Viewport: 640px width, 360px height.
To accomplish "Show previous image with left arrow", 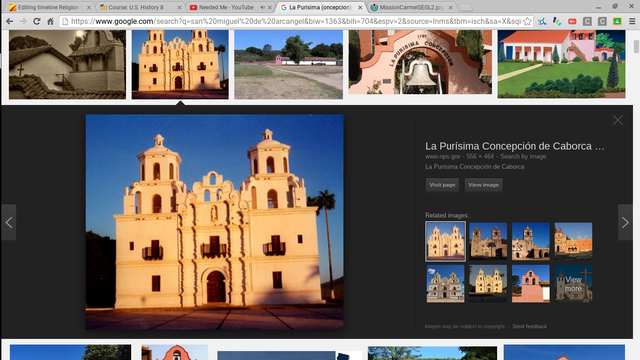I will [x=9, y=222].
